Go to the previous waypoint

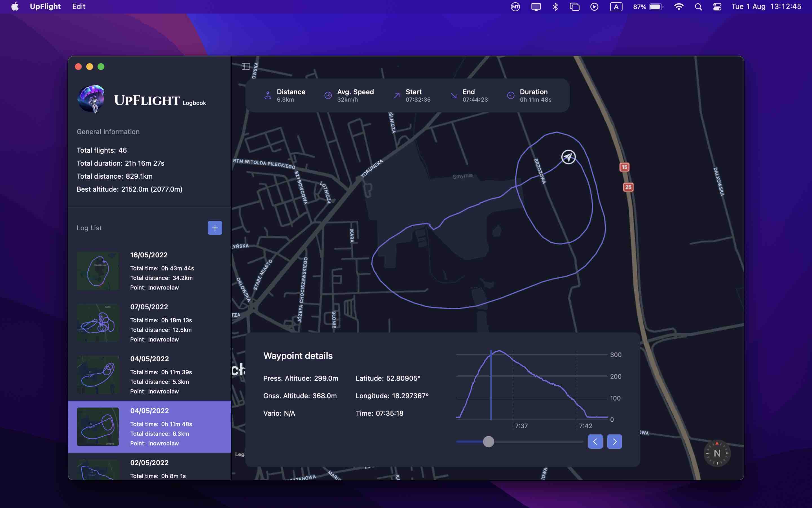click(x=595, y=441)
